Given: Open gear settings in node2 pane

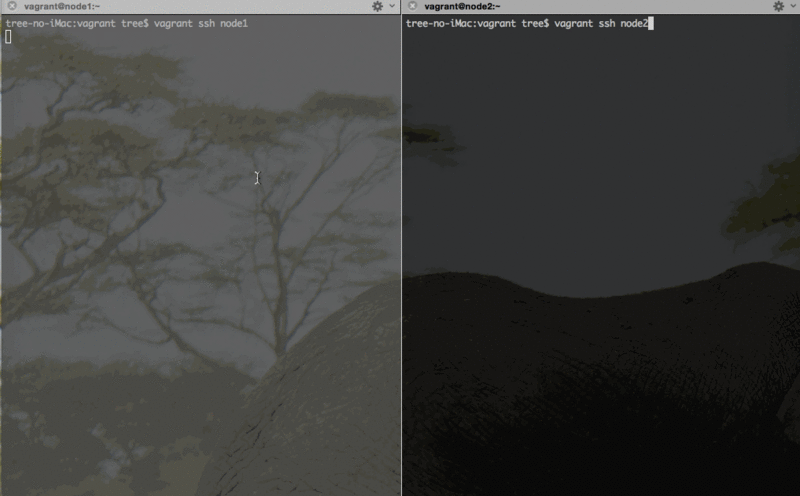Looking at the screenshot, I should point(778,6).
